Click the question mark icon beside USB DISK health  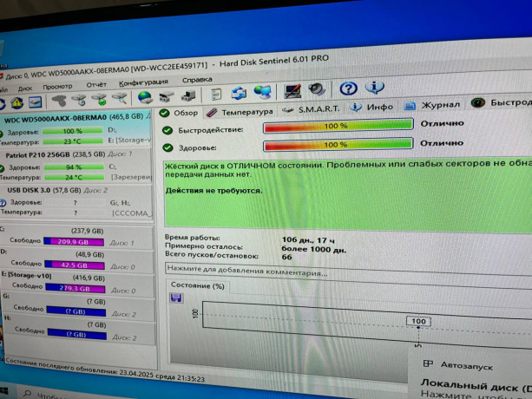pos(3,203)
